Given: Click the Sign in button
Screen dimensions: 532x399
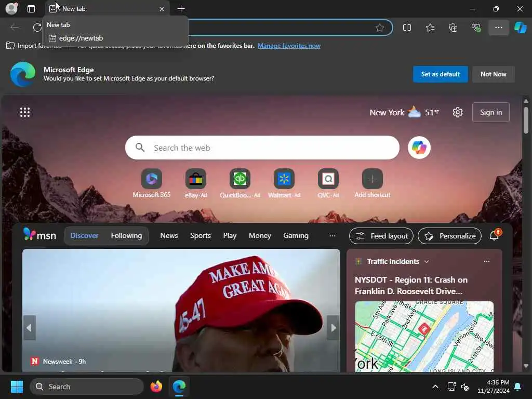Looking at the screenshot, I should (x=490, y=112).
